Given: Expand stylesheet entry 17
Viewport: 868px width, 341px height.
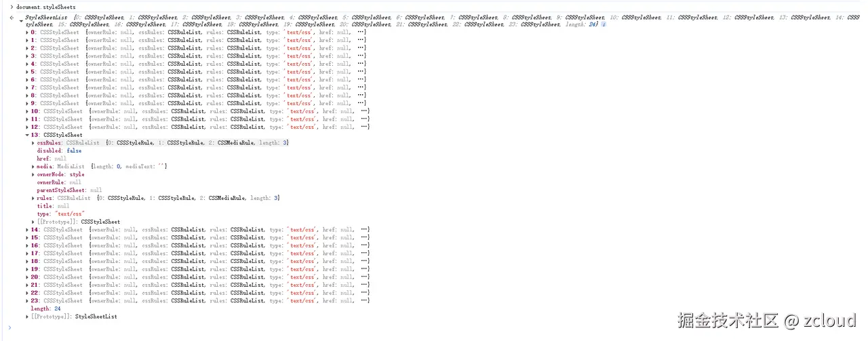Looking at the screenshot, I should [x=28, y=254].
